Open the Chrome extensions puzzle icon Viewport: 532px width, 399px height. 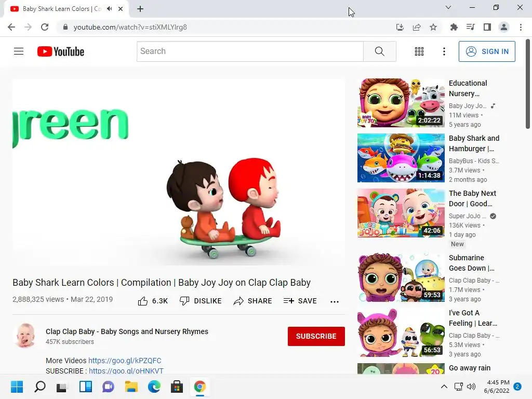[x=454, y=27]
